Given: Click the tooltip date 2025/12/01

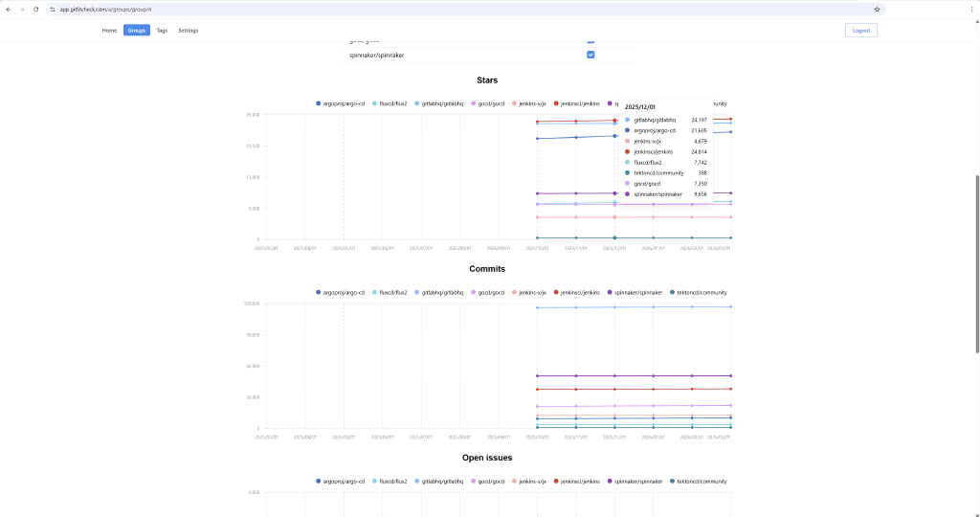Looking at the screenshot, I should click(640, 107).
